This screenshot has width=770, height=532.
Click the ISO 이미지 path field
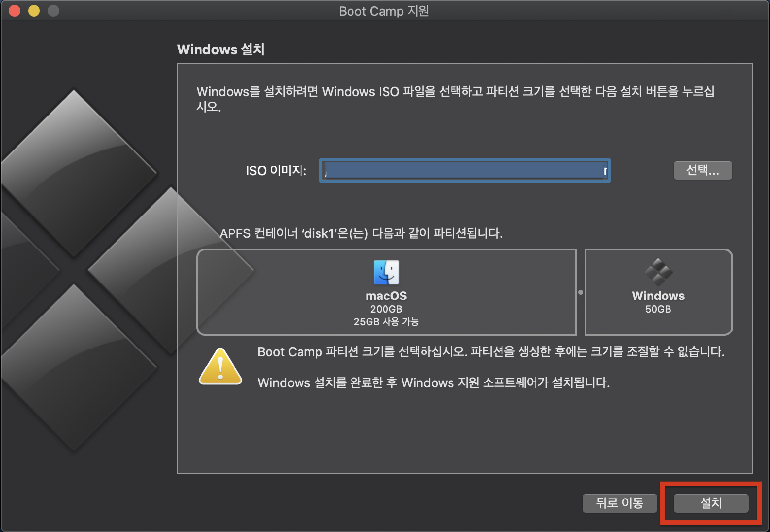click(465, 170)
